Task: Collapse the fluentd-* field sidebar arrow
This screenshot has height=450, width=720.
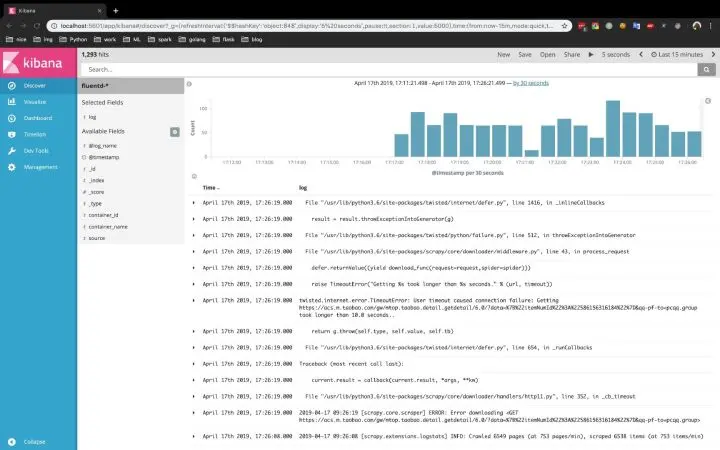Action: tap(189, 84)
